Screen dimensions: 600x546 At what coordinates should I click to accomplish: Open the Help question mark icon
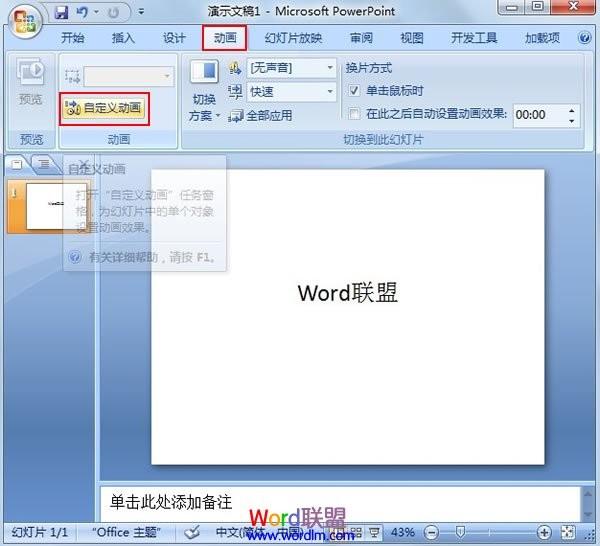pyautogui.click(x=584, y=37)
